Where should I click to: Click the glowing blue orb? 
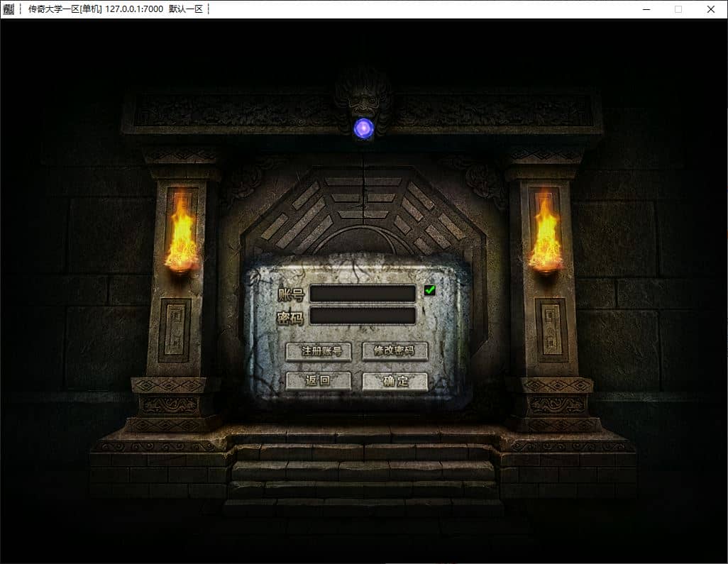click(363, 128)
